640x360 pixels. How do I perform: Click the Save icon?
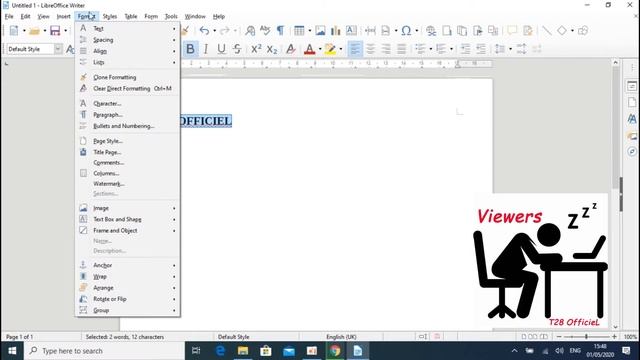tap(55, 31)
